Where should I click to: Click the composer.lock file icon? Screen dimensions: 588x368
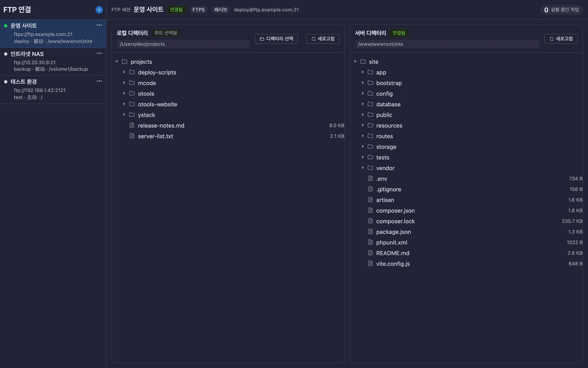coord(370,221)
